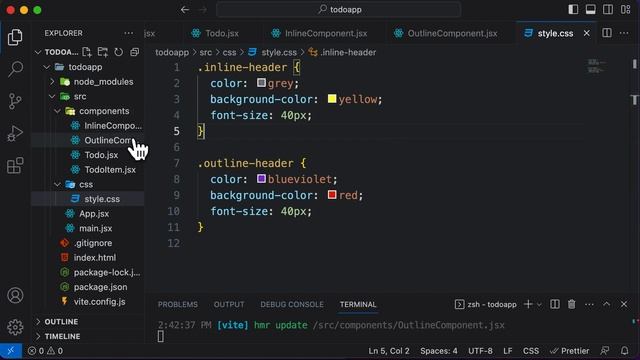
Task: Click Ln 5, Col 2 in status bar
Action: point(389,351)
